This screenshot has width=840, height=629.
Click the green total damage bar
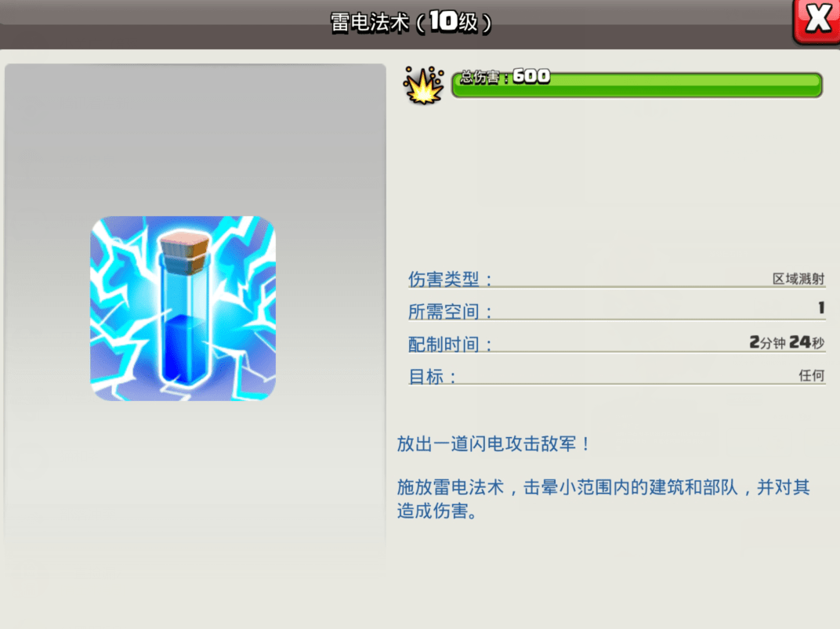666,85
